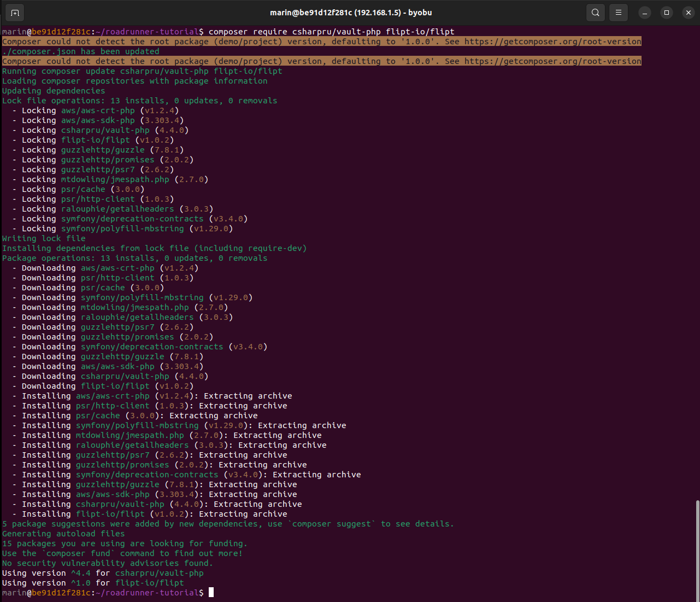Click 'Installing ralouphie/getallheaders' line
The image size is (700, 602).
tap(169, 445)
